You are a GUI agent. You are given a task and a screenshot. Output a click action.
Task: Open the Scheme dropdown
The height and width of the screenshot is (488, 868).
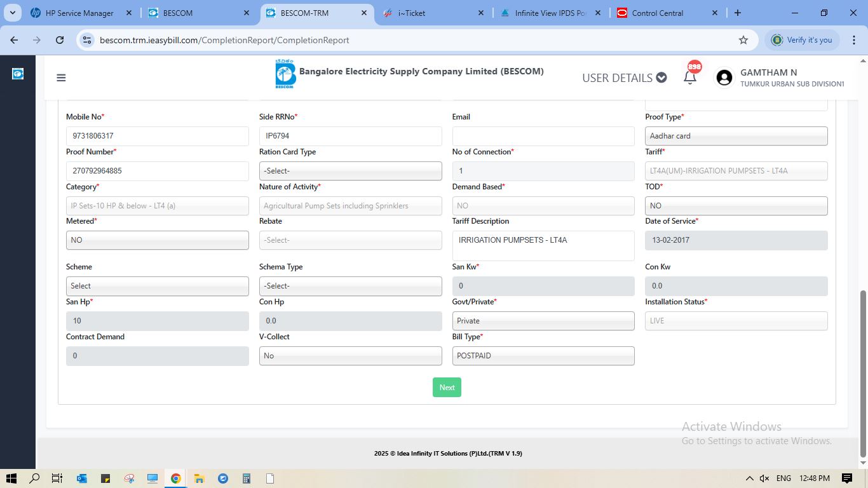(x=157, y=286)
